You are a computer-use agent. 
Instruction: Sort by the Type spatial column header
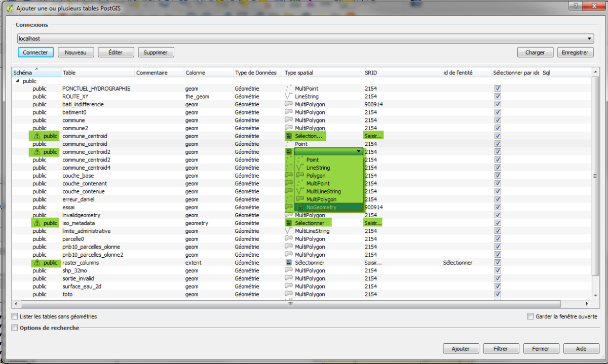pos(323,72)
